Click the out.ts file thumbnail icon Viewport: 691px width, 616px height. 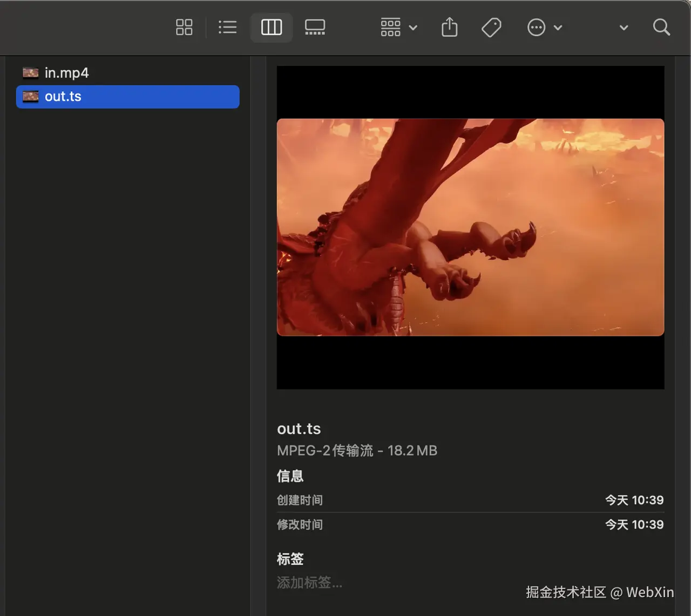tap(30, 97)
